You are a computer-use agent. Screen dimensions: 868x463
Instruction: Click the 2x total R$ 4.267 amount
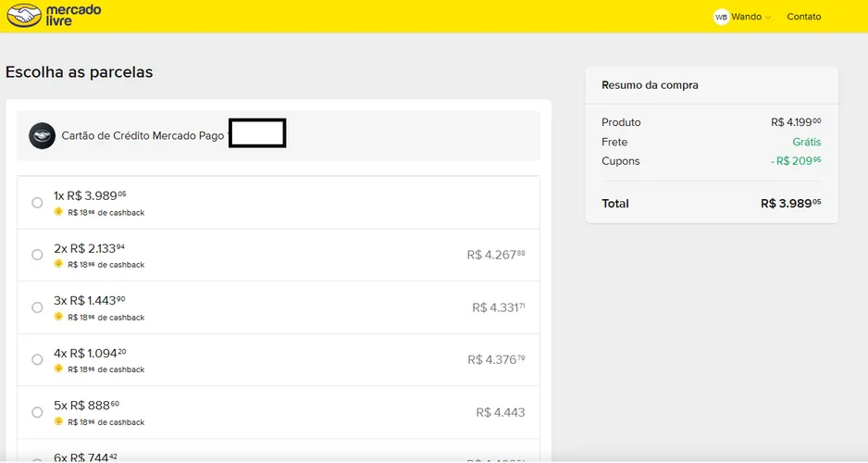496,255
